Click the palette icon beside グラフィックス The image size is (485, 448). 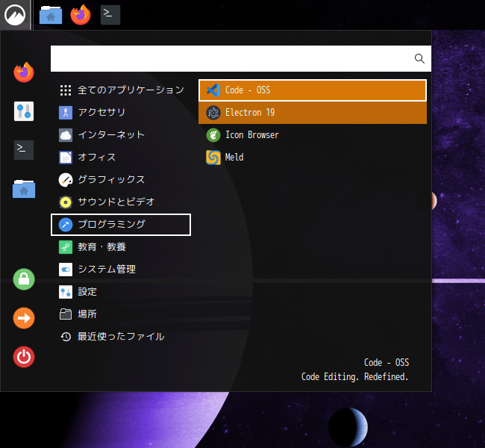66,180
